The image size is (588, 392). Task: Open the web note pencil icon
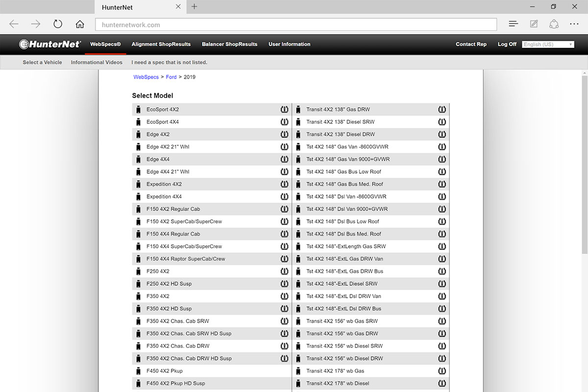(534, 24)
